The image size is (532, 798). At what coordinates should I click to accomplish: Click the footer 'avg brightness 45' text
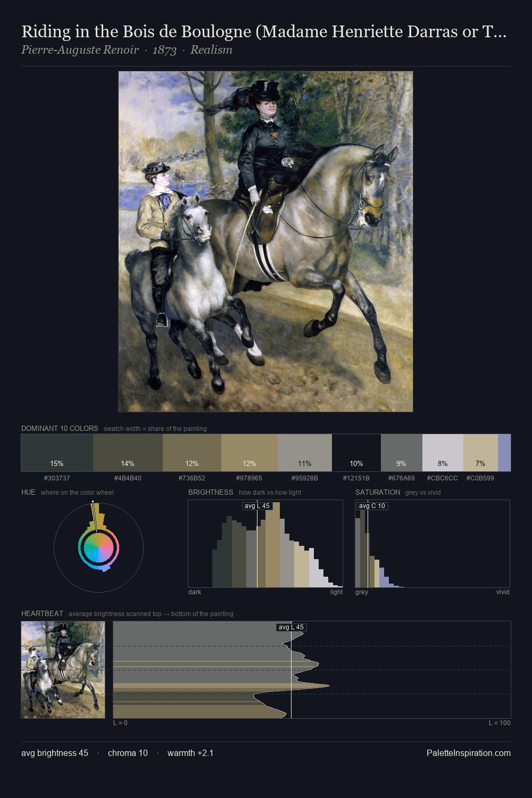tap(55, 753)
